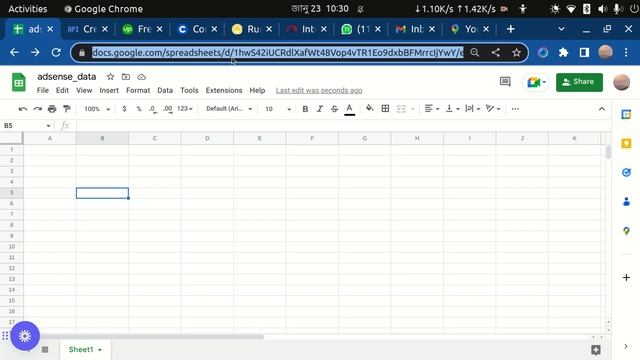Open the font size 10 dropdown

278,109
